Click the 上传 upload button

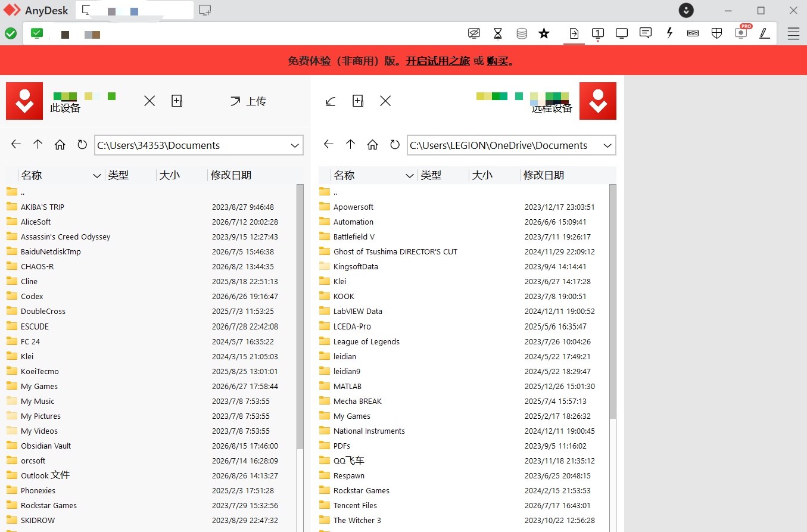pyautogui.click(x=248, y=101)
